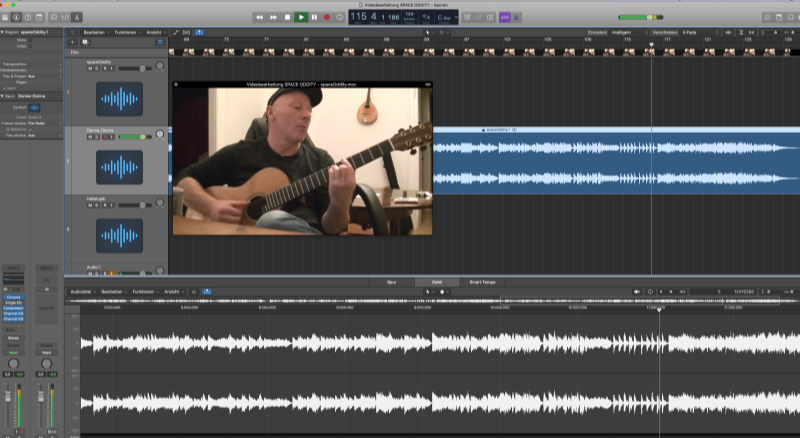Turn the spaceOddity track pan knob

pos(160,66)
